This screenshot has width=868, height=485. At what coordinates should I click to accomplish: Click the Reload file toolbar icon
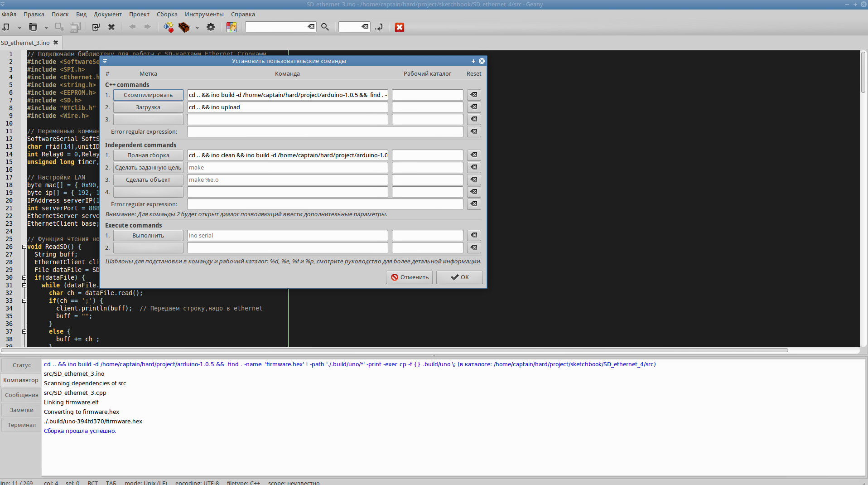click(96, 27)
